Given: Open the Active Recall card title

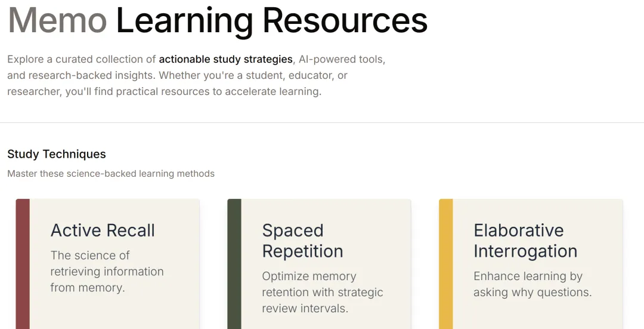Looking at the screenshot, I should click(103, 230).
